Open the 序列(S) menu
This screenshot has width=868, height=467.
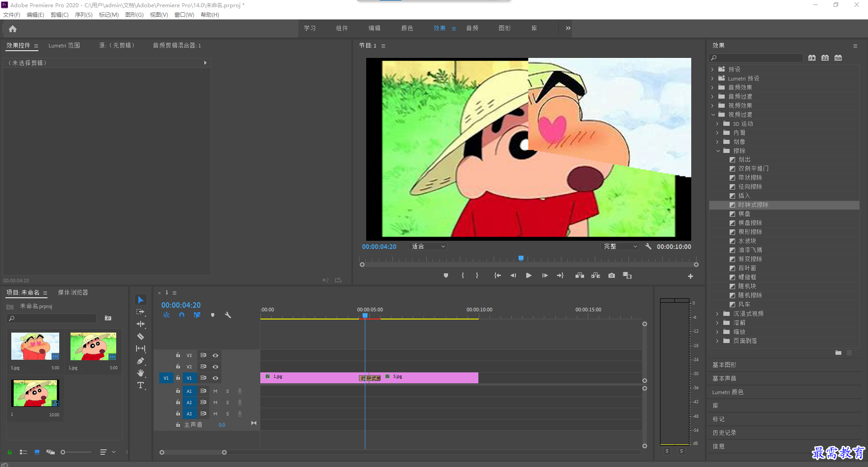click(x=84, y=15)
